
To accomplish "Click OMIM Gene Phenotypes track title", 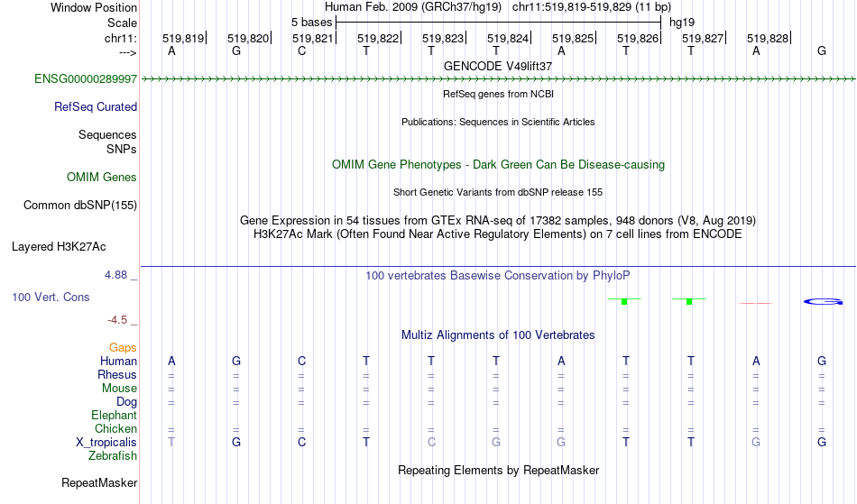I will [498, 164].
